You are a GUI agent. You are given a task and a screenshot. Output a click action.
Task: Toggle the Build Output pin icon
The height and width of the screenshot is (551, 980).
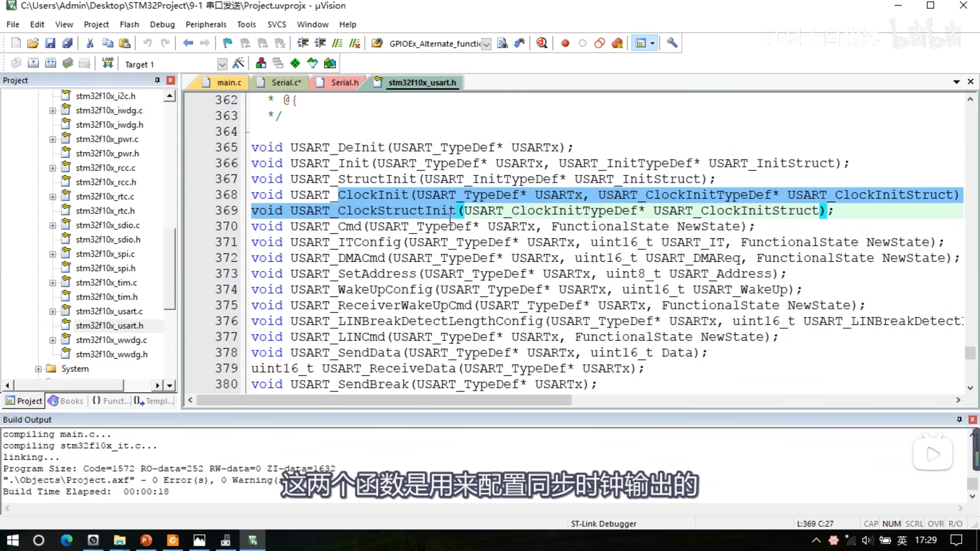click(959, 419)
